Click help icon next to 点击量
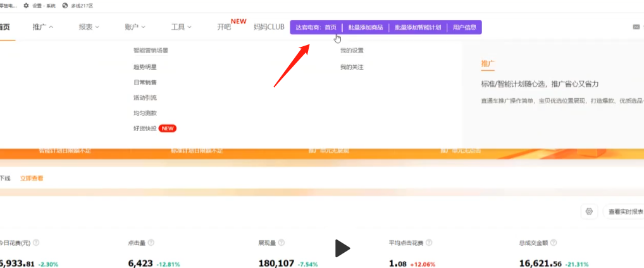The image size is (644, 268). click(x=151, y=243)
